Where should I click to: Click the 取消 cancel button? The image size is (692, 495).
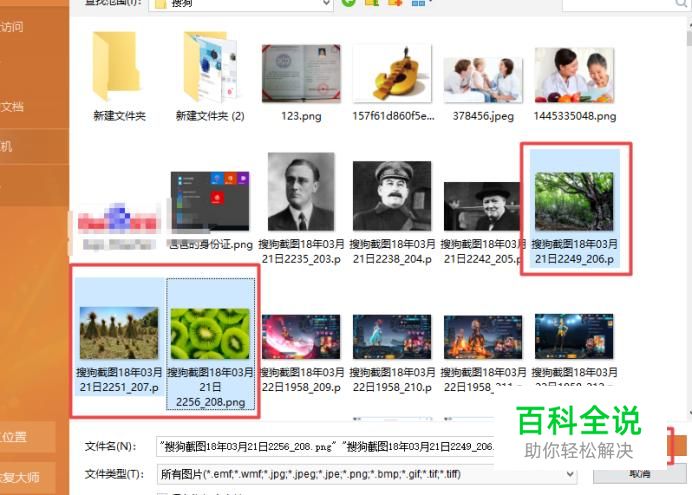639,475
